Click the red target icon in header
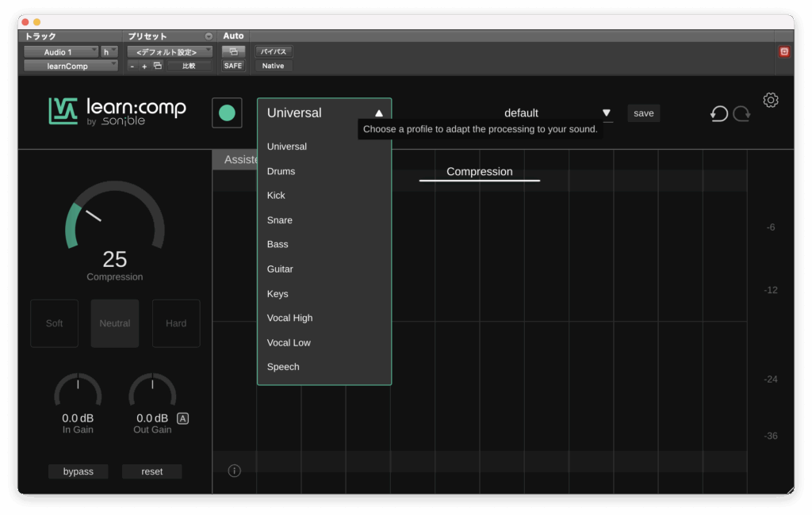812x515 pixels. (784, 51)
